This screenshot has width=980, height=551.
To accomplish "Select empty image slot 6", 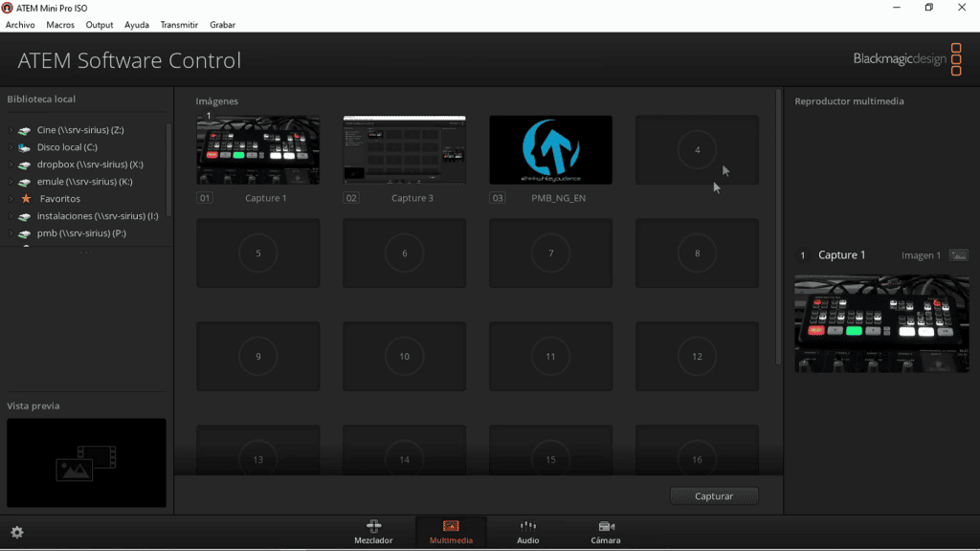I will pos(405,253).
